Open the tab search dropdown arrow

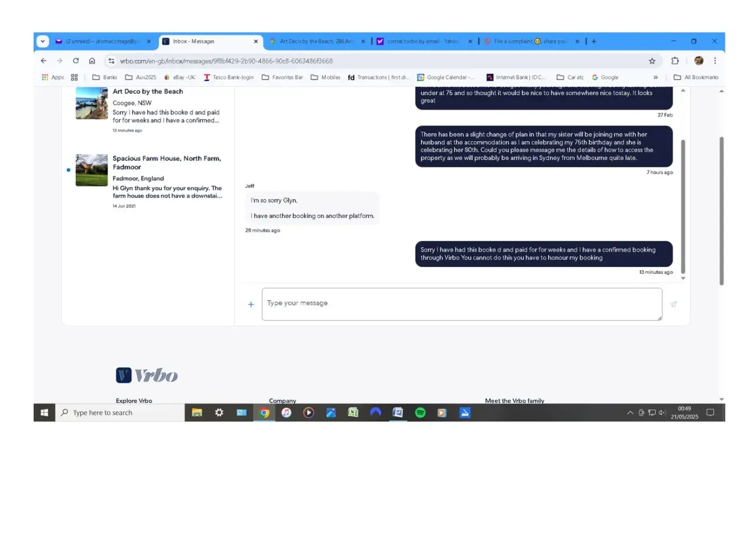tap(43, 41)
